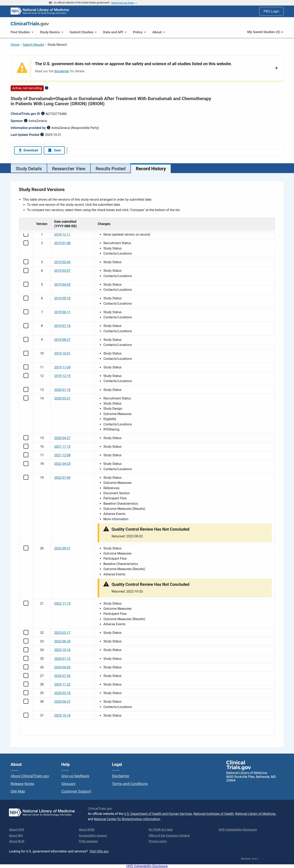Select the Record History tab
Screen dimensions: 294x868
(151, 169)
